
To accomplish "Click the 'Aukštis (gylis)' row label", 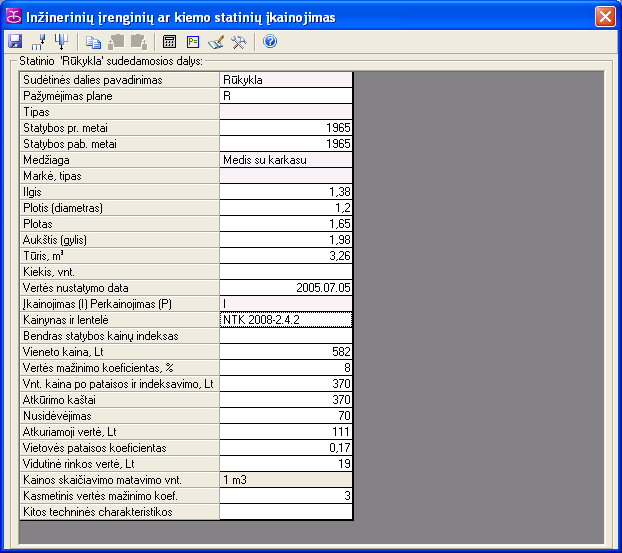I will (x=119, y=240).
